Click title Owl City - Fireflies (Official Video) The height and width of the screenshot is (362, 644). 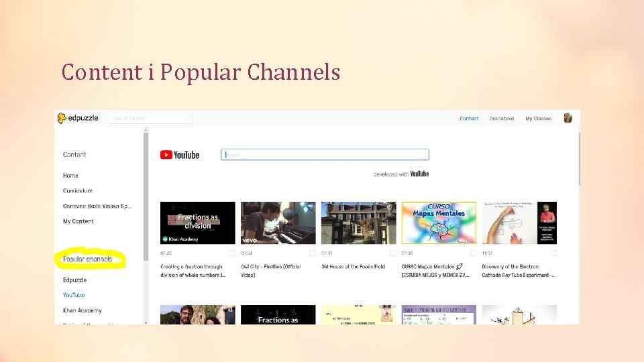pos(270,271)
